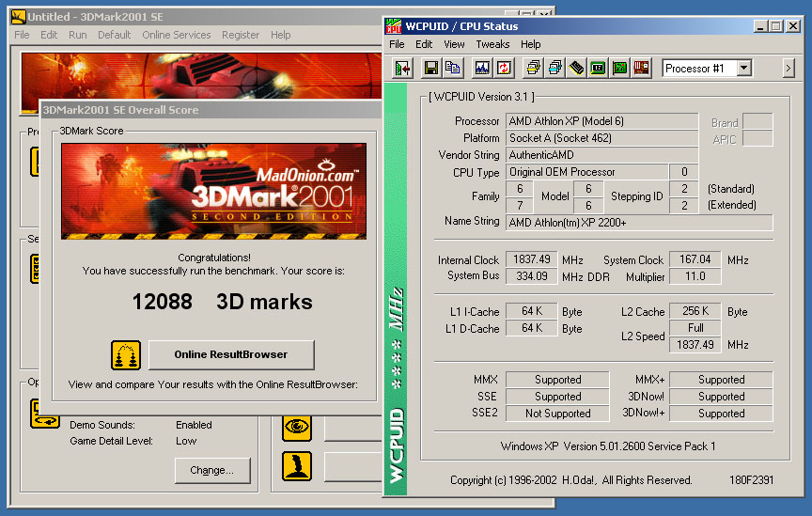Click the Game Detail Level 'Low' value
The width and height of the screenshot is (812, 516).
tap(186, 441)
